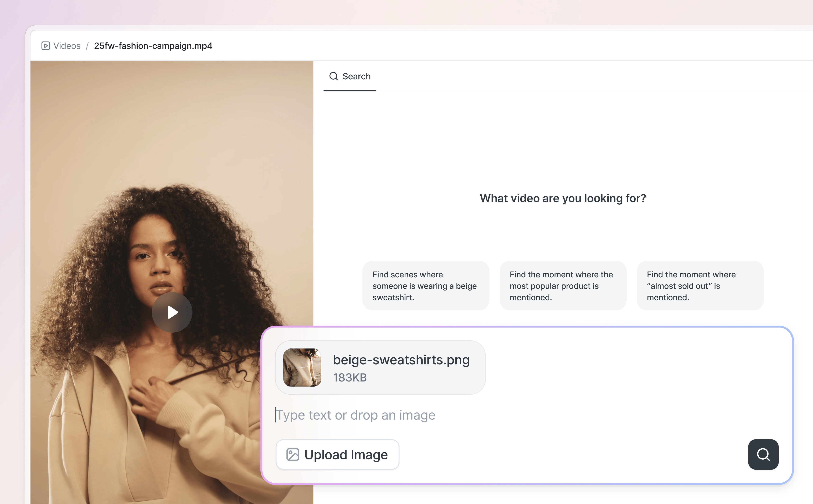Viewport: 813px width, 504px height.
Task: Click the magnifier icon in Search tab
Action: [x=333, y=76]
